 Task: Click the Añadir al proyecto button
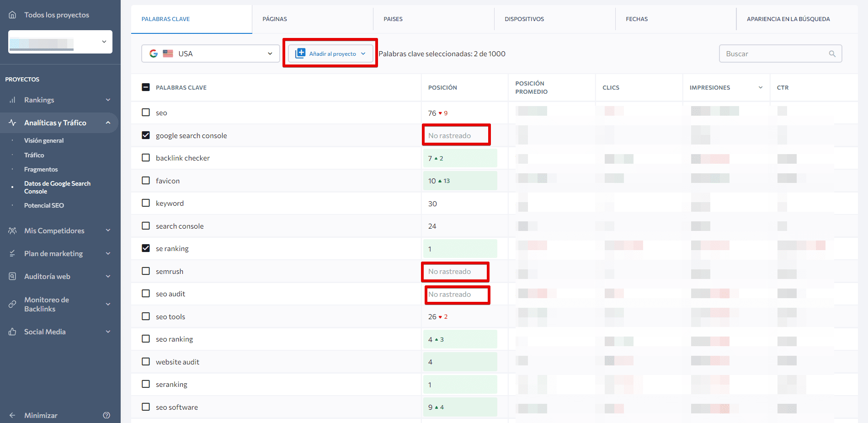(x=330, y=54)
